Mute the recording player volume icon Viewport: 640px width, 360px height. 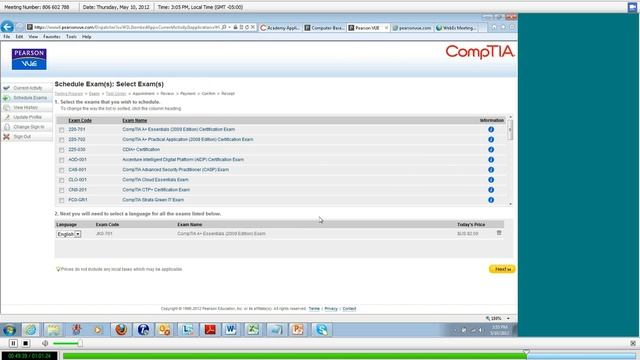tap(45, 343)
